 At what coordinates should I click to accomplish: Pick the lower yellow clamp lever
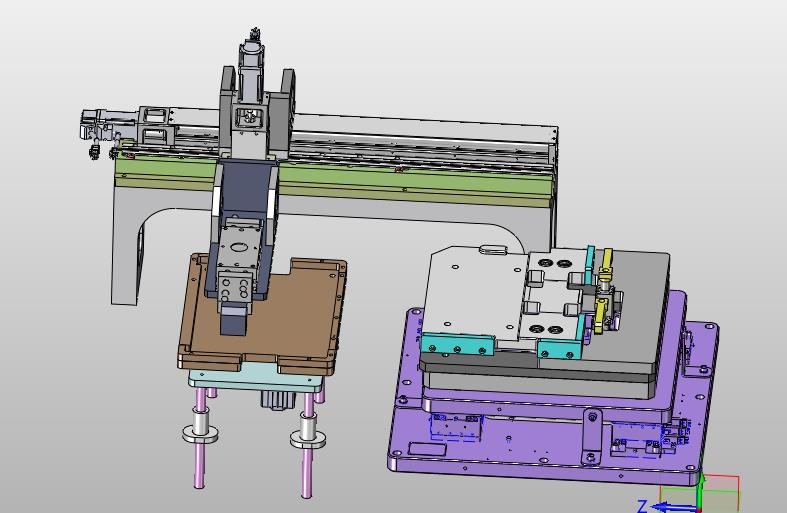[x=601, y=315]
